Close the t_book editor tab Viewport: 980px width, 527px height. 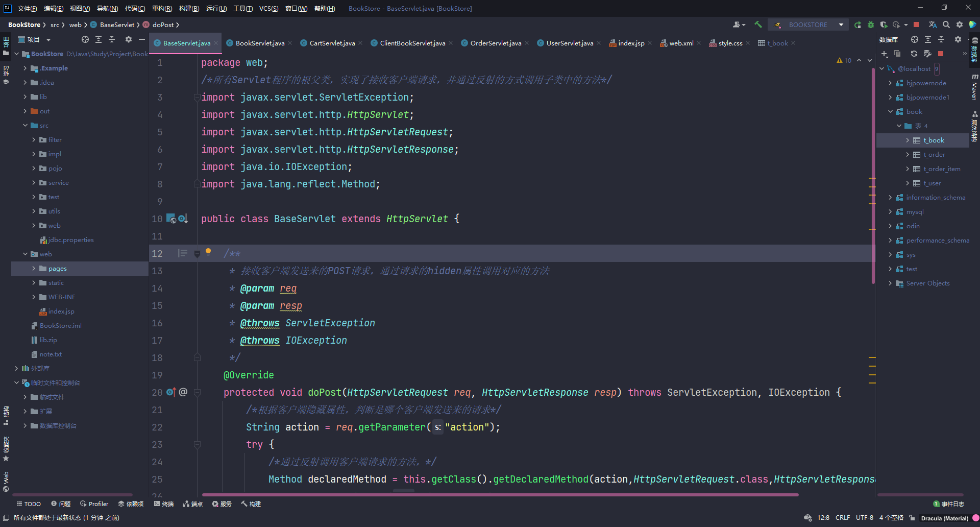pos(793,43)
